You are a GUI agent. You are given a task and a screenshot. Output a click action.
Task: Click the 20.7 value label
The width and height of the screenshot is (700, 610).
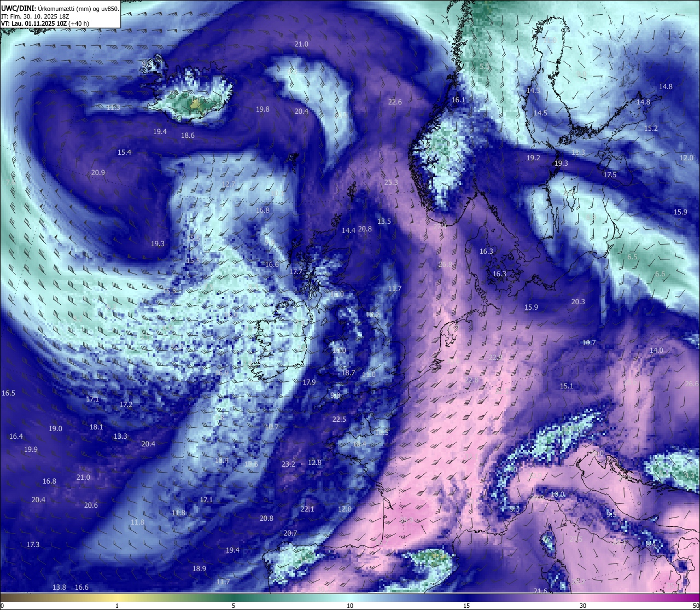point(290,533)
